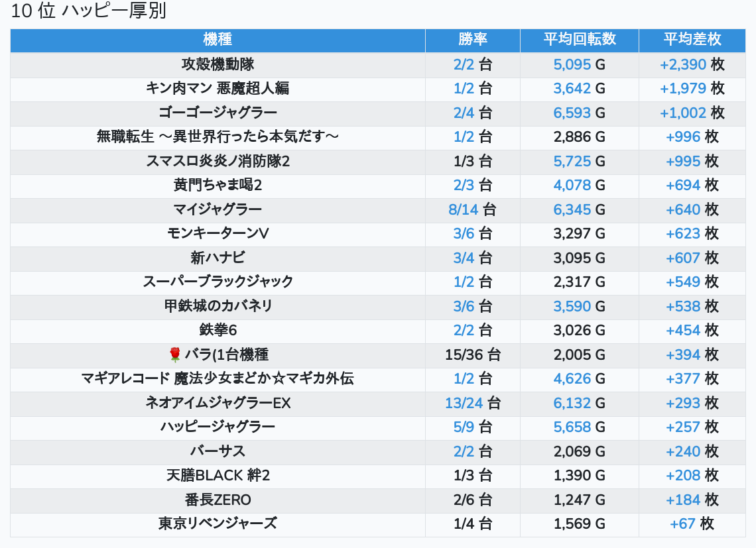Click the 10位 ハッピー厚別 heading
This screenshot has width=756, height=548.
[89, 11]
